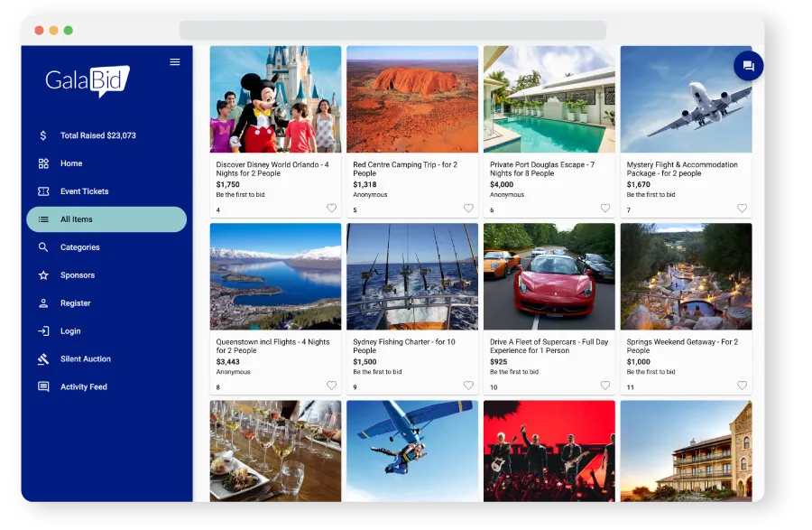Click the Activity Feed icon
The width and height of the screenshot is (812, 530).
43,387
